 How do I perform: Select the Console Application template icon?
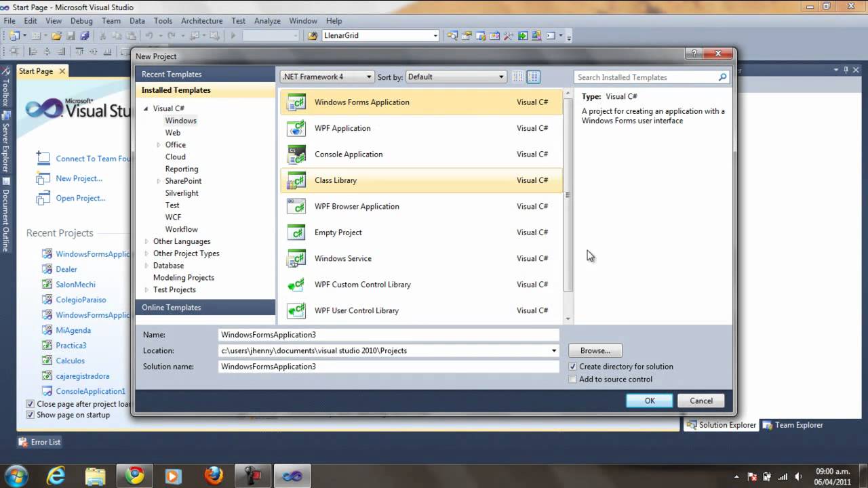click(296, 155)
